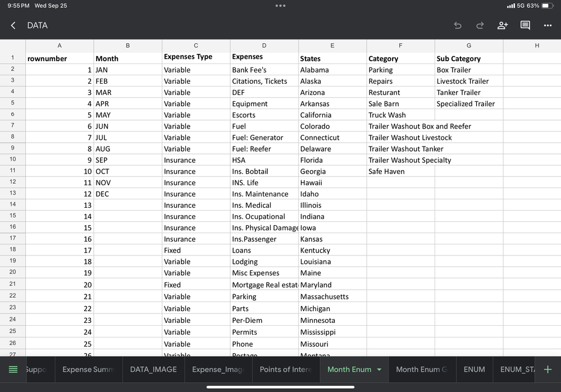
Task: Select row 26 header
Action: point(12,343)
